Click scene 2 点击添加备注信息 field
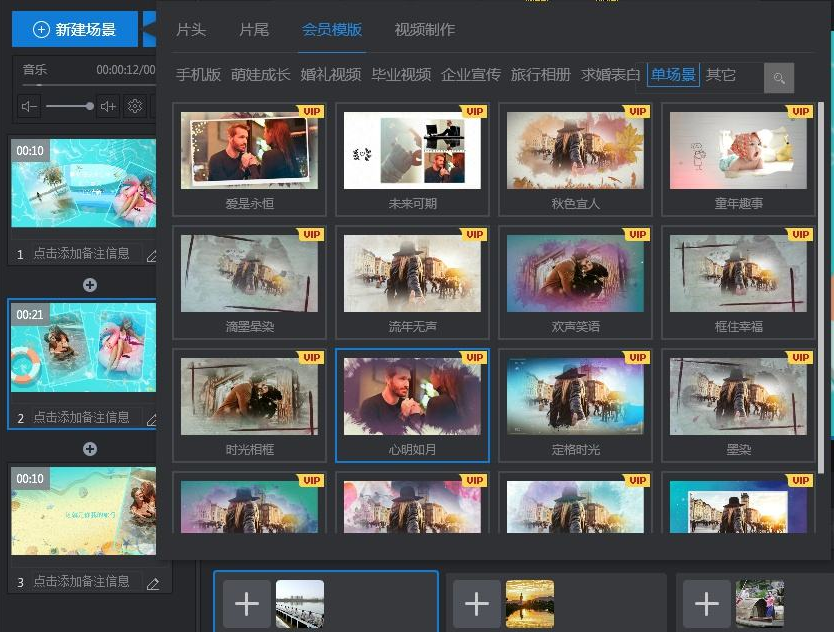Screen dimensions: 834x632 pyautogui.click(x=82, y=417)
